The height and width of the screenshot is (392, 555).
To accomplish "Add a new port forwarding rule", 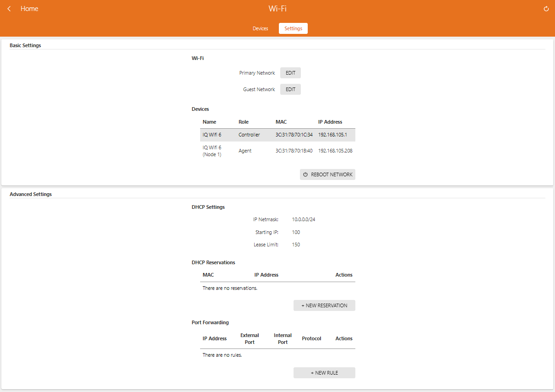I will pyautogui.click(x=324, y=373).
